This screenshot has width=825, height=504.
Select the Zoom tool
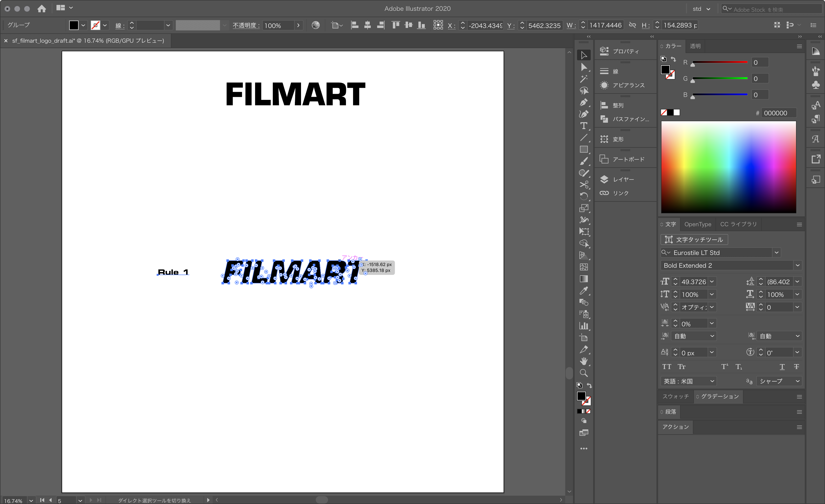(x=584, y=373)
